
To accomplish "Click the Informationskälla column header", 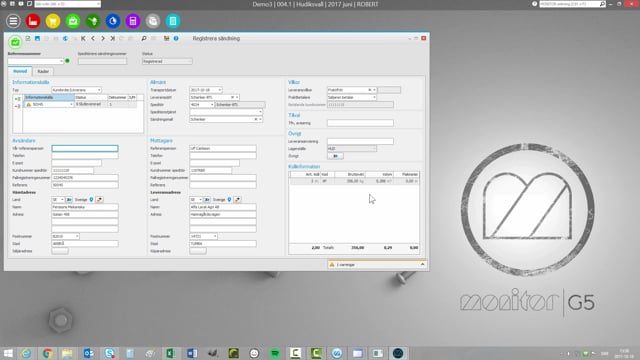I will coord(49,98).
